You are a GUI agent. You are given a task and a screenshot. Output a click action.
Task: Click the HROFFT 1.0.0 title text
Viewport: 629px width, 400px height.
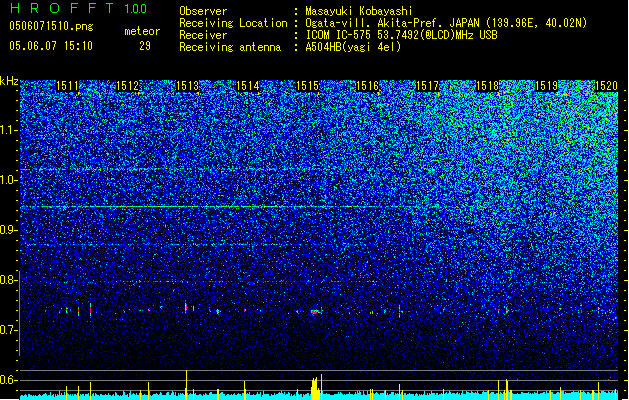pyautogui.click(x=78, y=8)
